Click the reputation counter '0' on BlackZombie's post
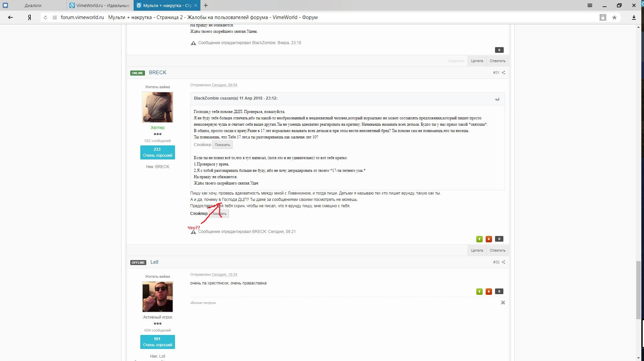The image size is (644, 361). 499,50
